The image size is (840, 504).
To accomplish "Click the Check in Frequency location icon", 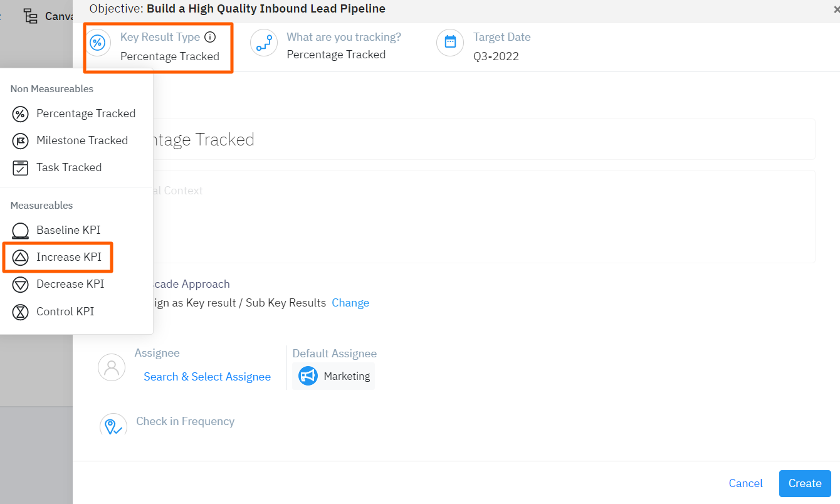I will [x=113, y=427].
